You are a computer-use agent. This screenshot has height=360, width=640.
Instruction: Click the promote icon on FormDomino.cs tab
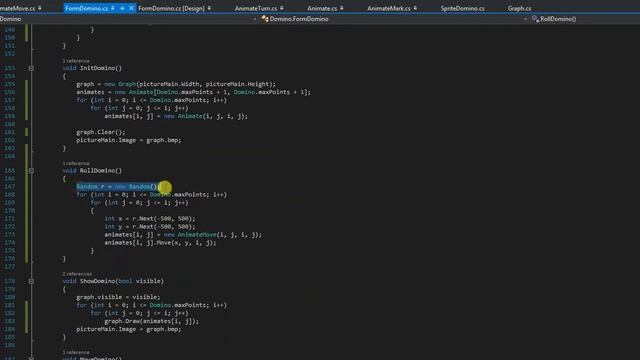point(122,8)
